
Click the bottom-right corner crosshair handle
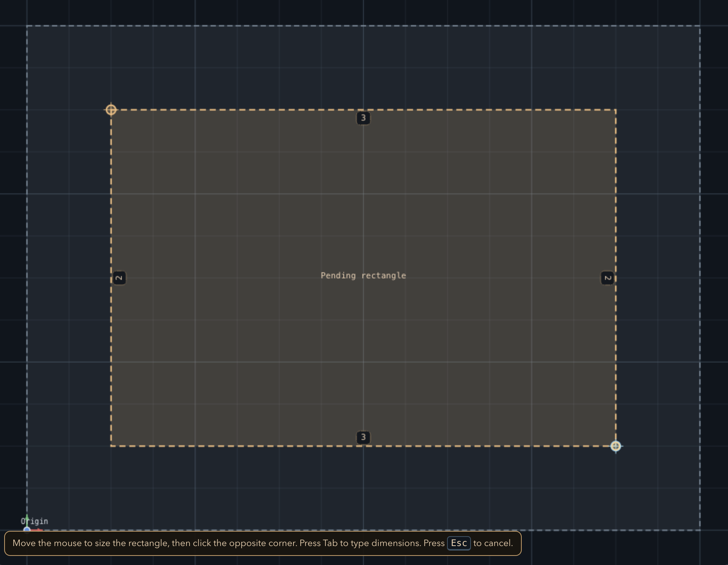(616, 446)
